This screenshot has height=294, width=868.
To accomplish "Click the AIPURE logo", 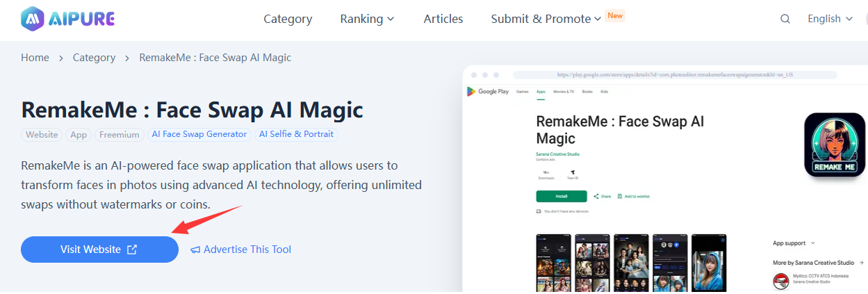I will click(67, 19).
